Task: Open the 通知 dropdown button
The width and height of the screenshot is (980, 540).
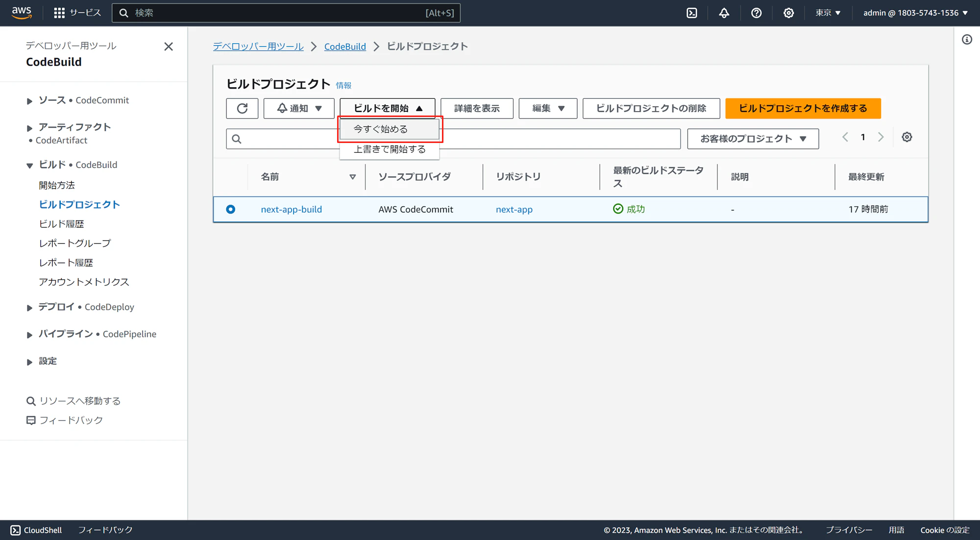Action: 299,108
